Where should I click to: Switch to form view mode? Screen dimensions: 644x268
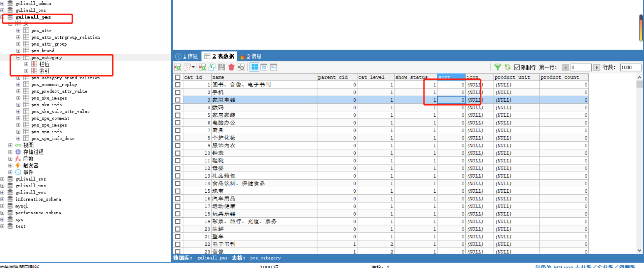point(264,67)
